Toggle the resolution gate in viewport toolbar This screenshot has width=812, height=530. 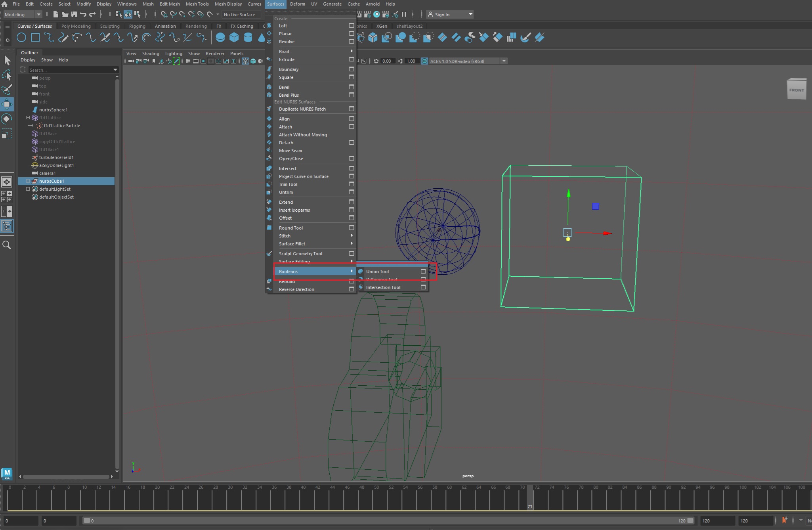click(203, 61)
